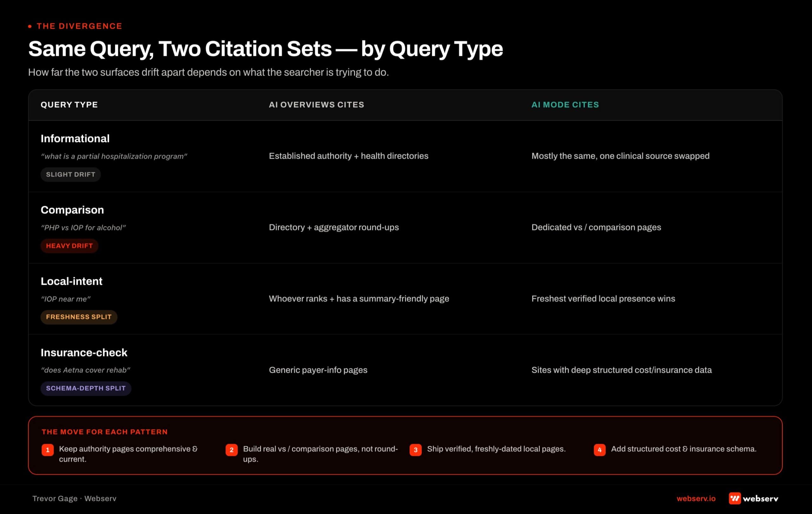812x514 pixels.
Task: Click the AI MODE CITES column header
Action: [565, 105]
